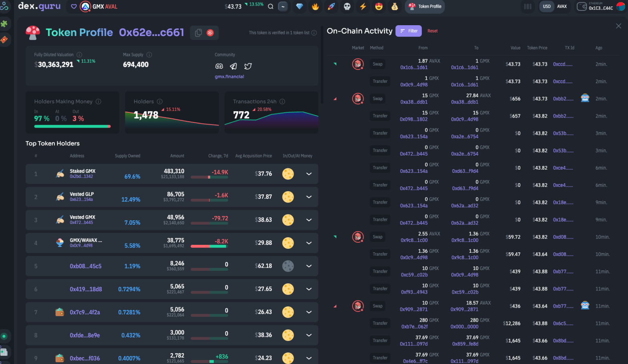Sort holders by Supply Owned header

click(x=127, y=156)
